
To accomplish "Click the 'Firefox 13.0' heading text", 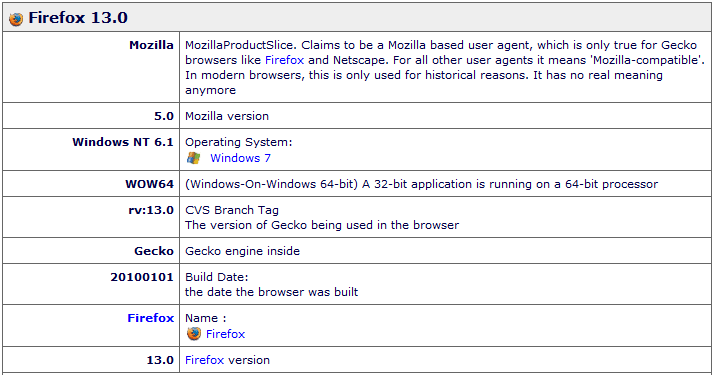I will (78, 18).
